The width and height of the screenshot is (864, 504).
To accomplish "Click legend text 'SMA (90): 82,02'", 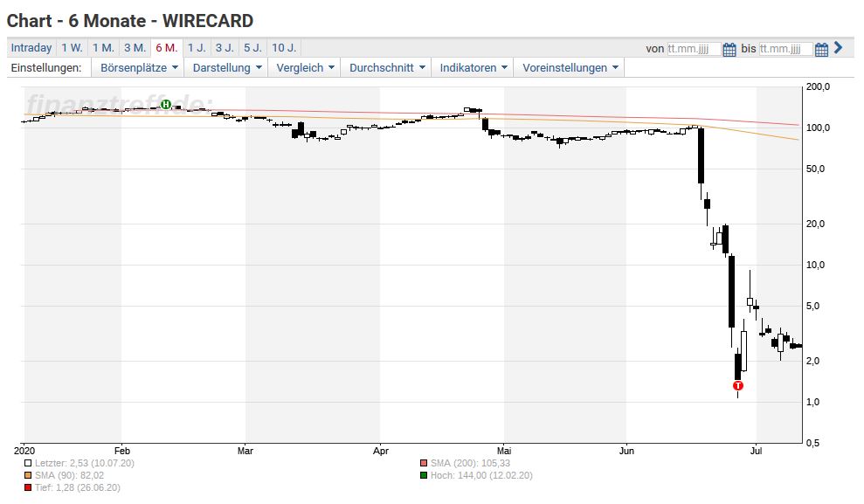I will (69, 475).
